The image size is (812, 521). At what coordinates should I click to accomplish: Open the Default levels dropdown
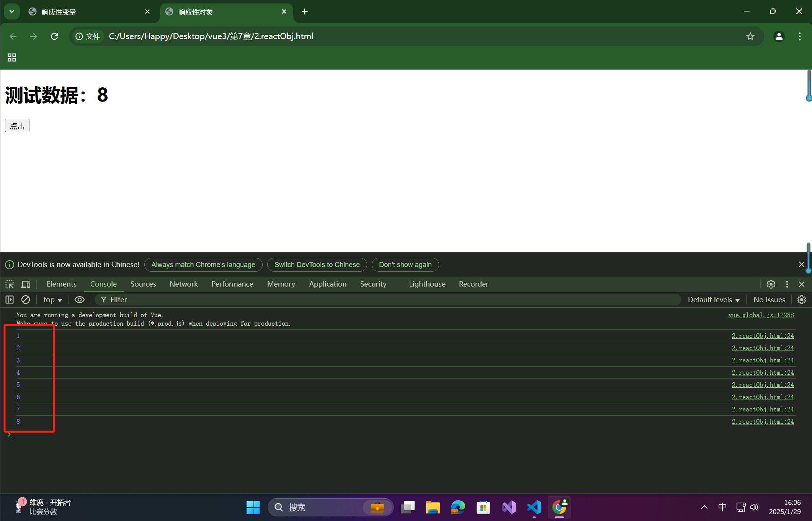(713, 300)
